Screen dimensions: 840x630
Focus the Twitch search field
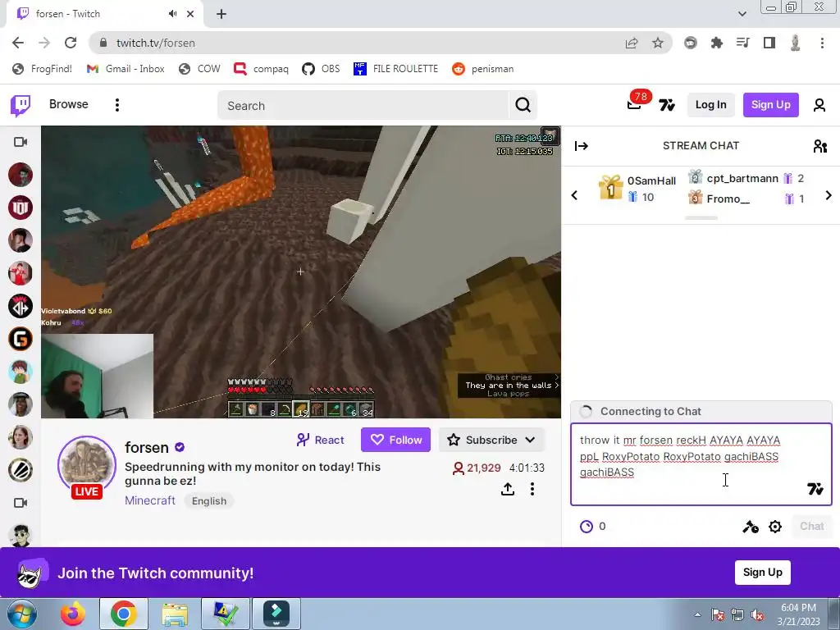363,106
